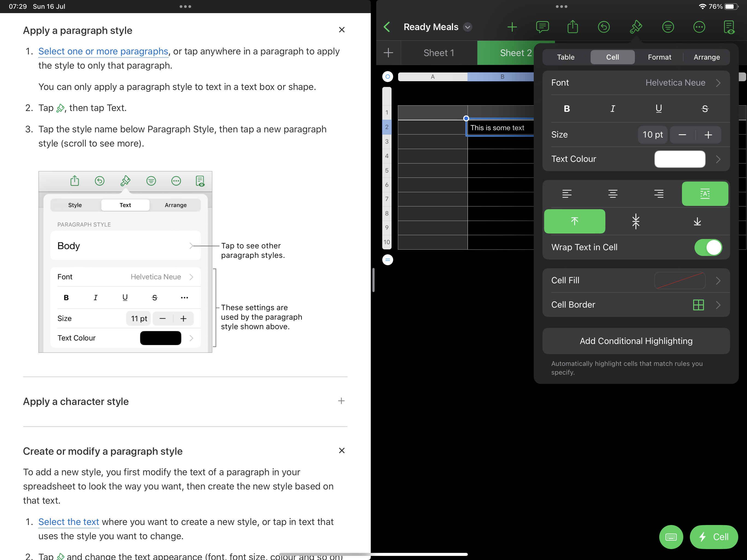The width and height of the screenshot is (747, 560).
Task: Align text to center horizontally
Action: tap(612, 194)
